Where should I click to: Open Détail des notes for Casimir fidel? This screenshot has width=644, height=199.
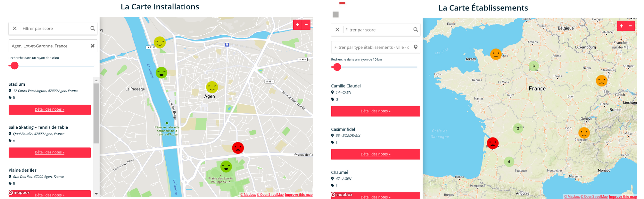(x=376, y=154)
